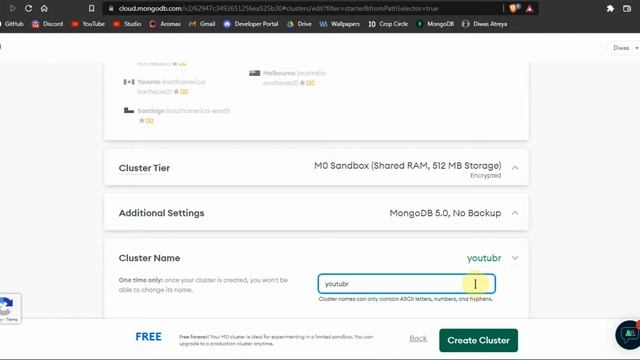Click the Create Cluster button

[x=478, y=340]
